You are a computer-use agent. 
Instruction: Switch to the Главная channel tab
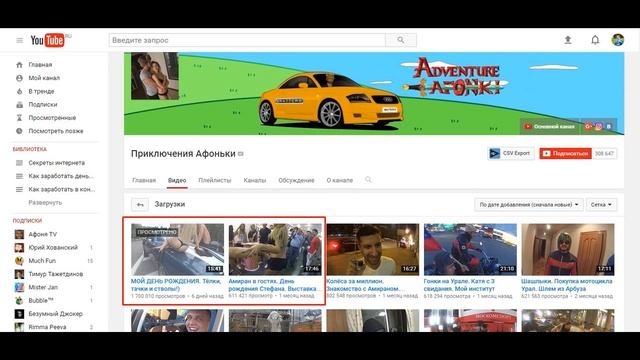(144, 180)
